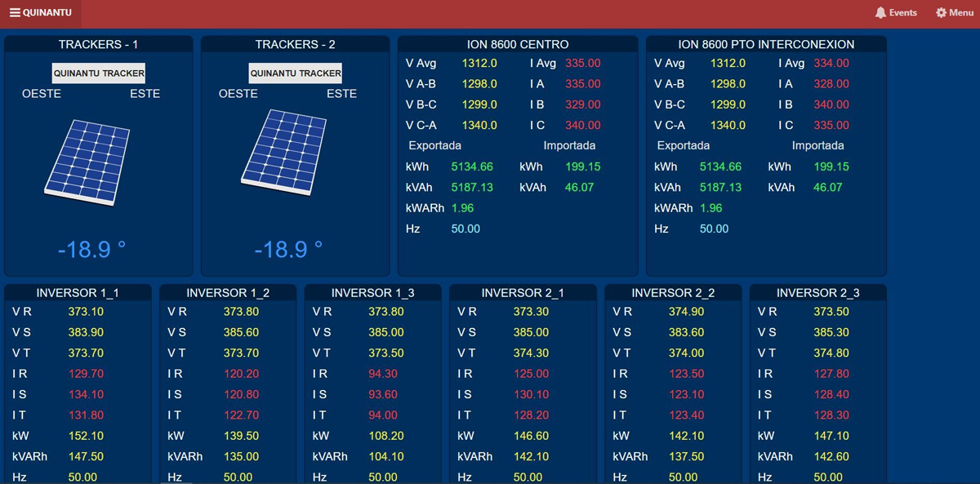
Task: Click the INVERSOR 2_2 panel title
Action: point(673,292)
